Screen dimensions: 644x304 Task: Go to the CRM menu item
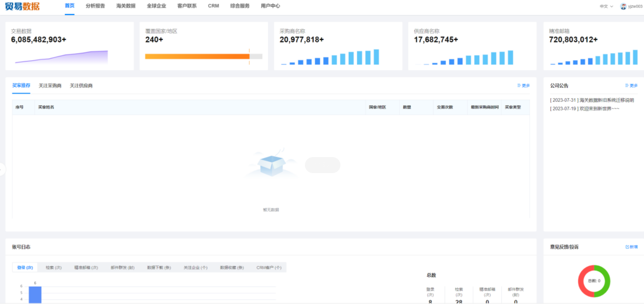tap(213, 6)
